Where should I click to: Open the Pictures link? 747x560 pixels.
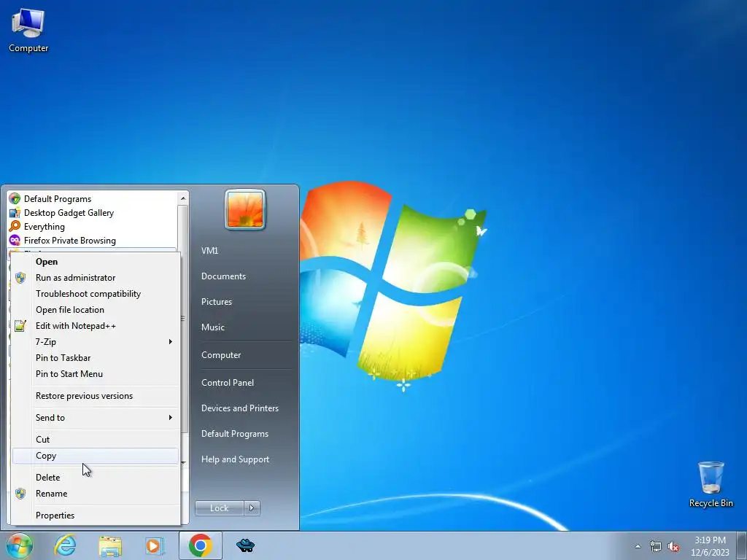pyautogui.click(x=216, y=301)
